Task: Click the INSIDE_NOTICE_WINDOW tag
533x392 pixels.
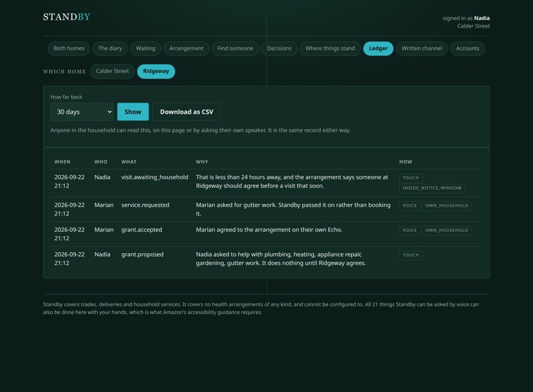Action: click(x=432, y=188)
